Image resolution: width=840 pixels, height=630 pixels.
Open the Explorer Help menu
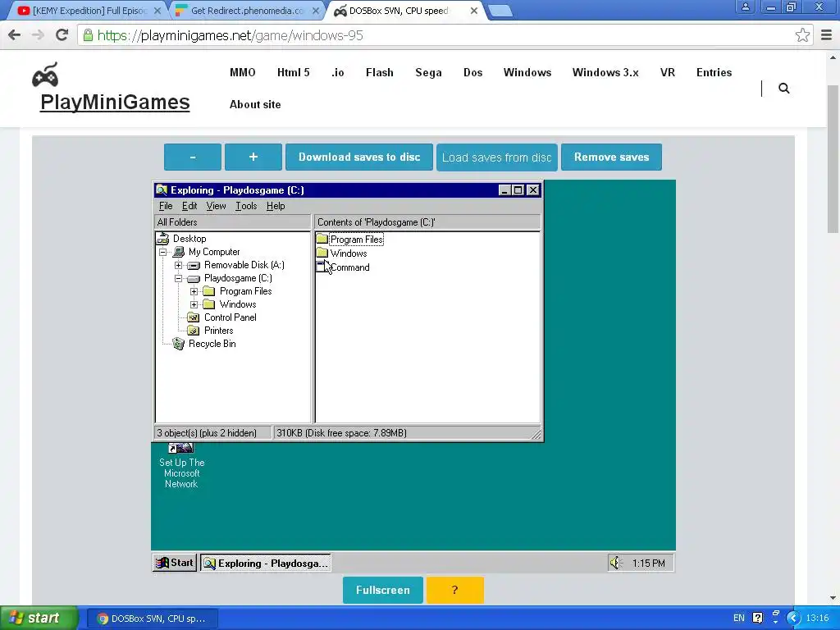coord(276,206)
